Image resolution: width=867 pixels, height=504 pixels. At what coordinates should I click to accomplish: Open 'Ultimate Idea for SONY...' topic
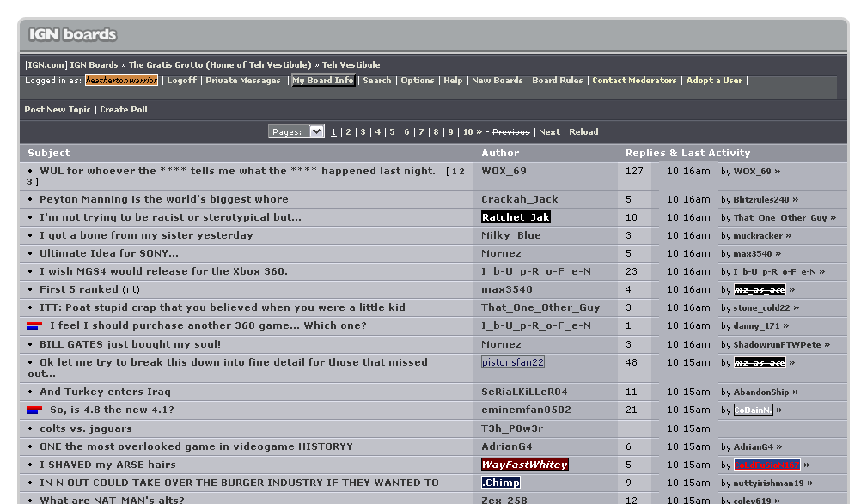click(109, 253)
